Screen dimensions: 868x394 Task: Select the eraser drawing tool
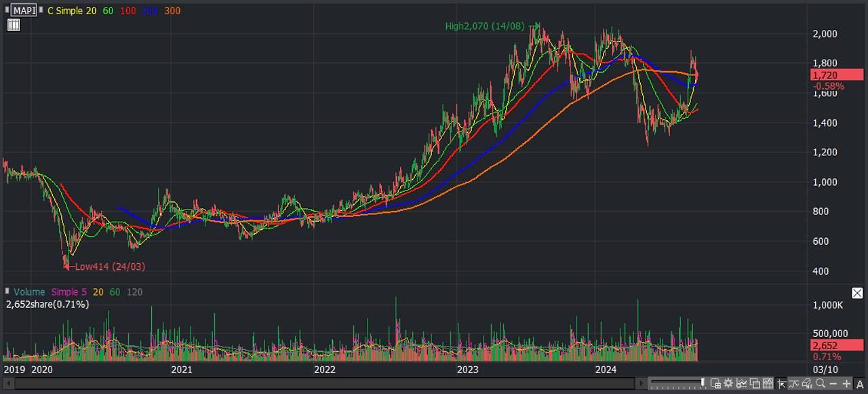click(x=807, y=383)
